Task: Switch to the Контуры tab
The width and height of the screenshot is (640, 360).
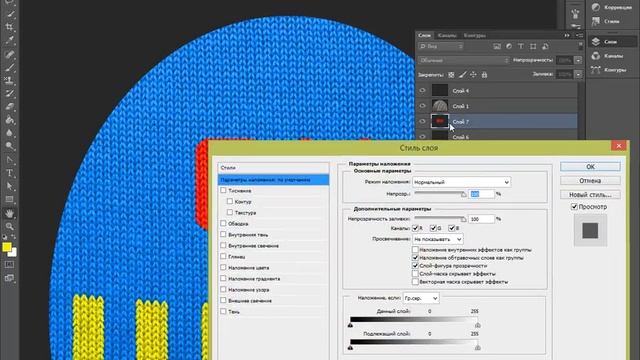Action: point(474,36)
